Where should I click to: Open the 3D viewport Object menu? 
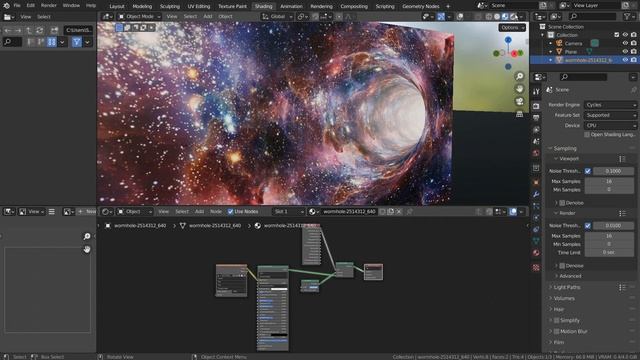pyautogui.click(x=225, y=17)
